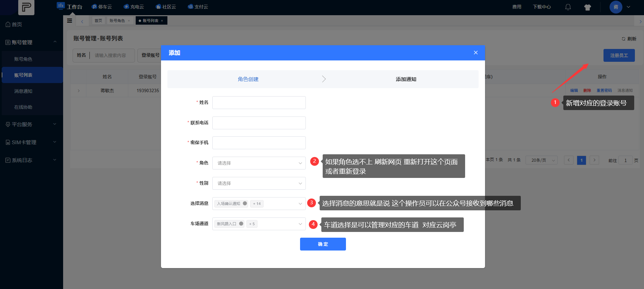Click 重置密码 for 蒋敏杰 row
Screen dimensions: 644x289
[x=604, y=90]
